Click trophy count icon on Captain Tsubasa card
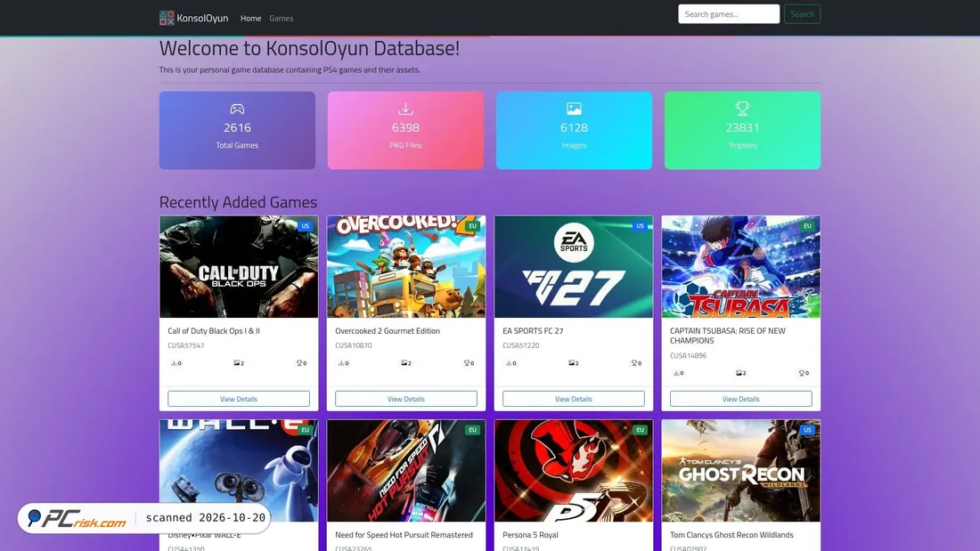 (x=802, y=373)
